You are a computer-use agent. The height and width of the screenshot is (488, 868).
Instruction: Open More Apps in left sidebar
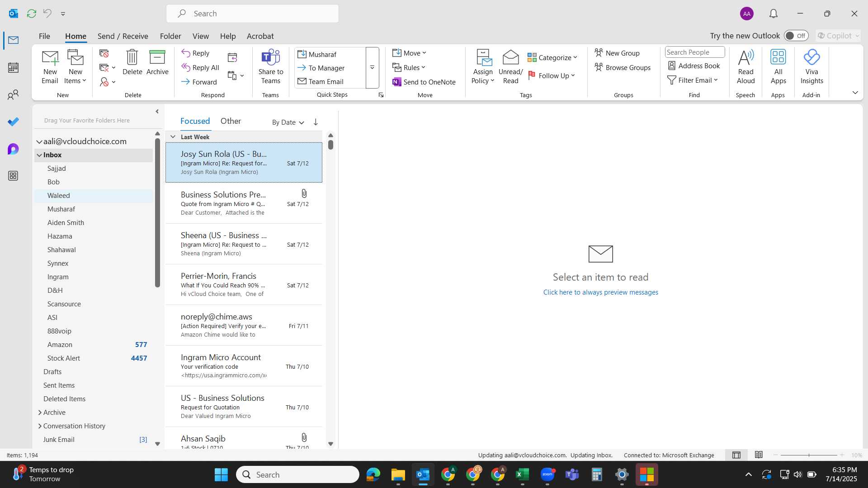click(13, 176)
